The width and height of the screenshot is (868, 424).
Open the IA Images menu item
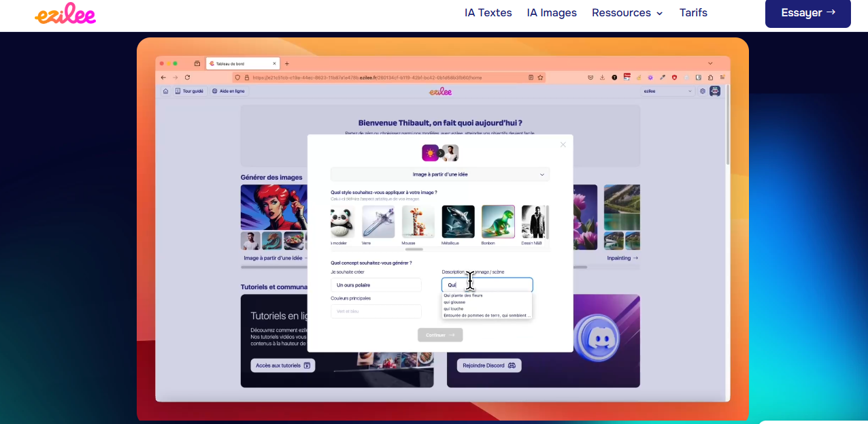coord(552,13)
